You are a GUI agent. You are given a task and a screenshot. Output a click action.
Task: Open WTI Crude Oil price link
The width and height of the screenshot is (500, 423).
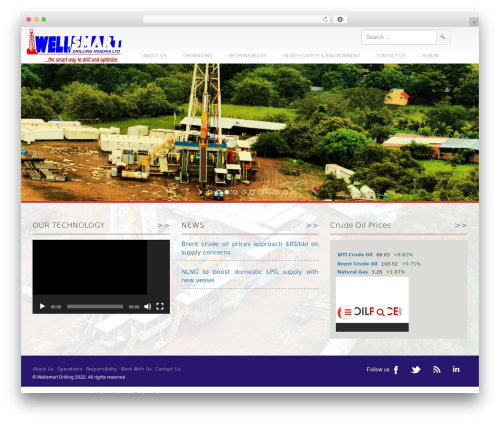click(355, 255)
